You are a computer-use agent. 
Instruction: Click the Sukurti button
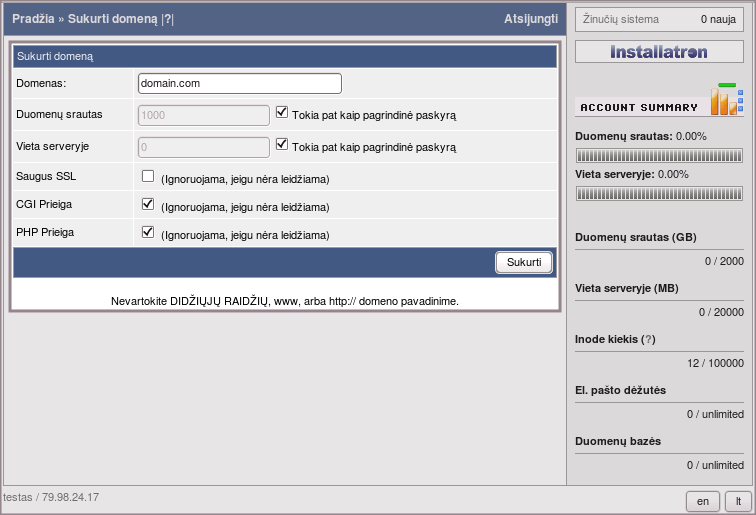click(524, 262)
